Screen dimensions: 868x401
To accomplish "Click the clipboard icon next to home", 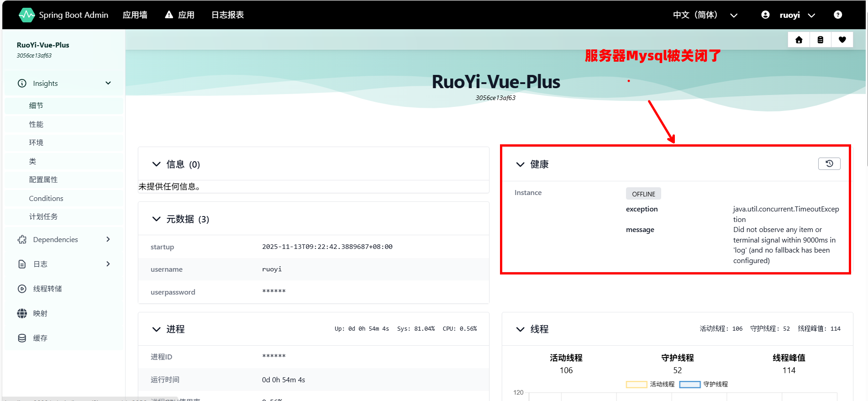I will tap(820, 40).
